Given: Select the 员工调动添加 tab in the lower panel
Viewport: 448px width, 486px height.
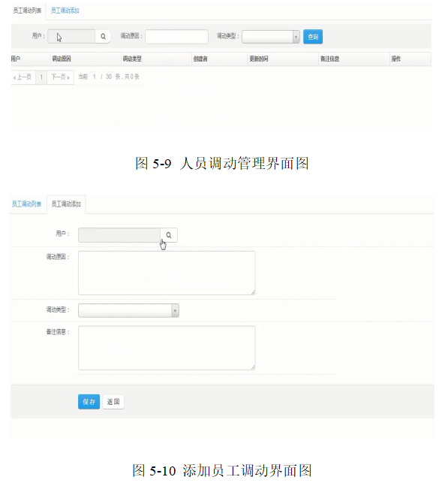Looking at the screenshot, I should click(x=66, y=204).
